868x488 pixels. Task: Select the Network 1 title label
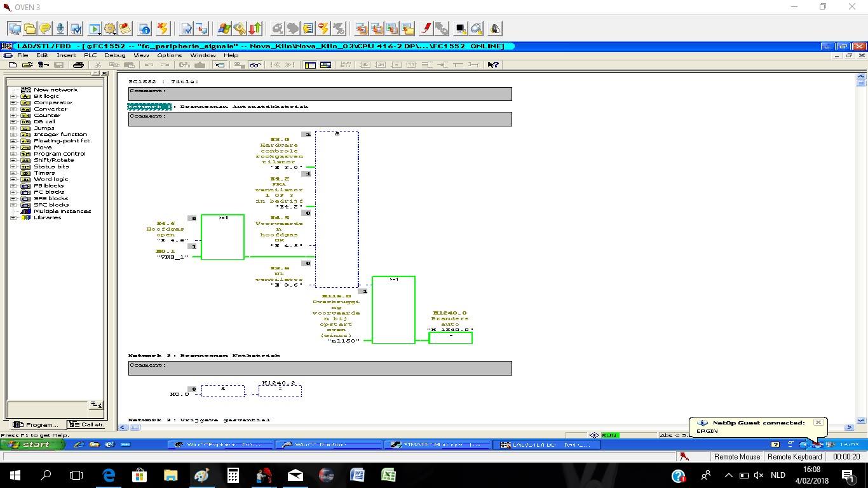point(149,107)
